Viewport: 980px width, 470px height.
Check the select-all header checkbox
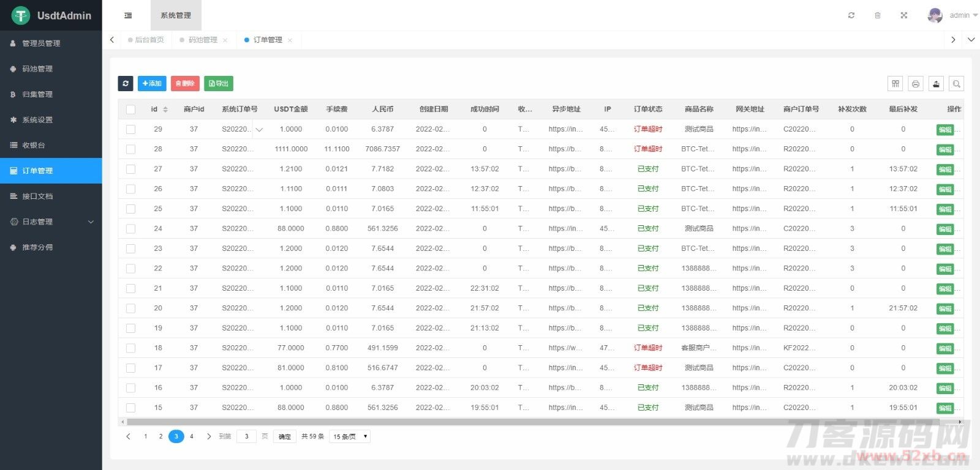coord(130,110)
